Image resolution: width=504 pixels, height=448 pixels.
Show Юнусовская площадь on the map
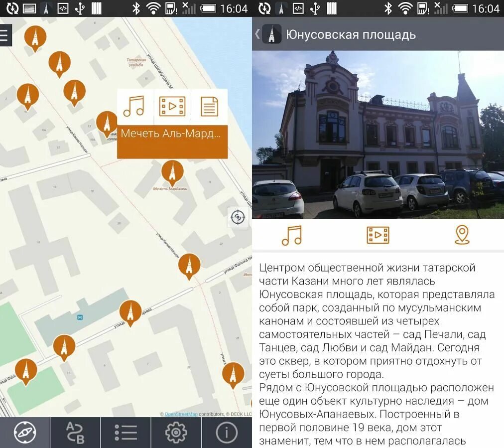pyautogui.click(x=462, y=235)
